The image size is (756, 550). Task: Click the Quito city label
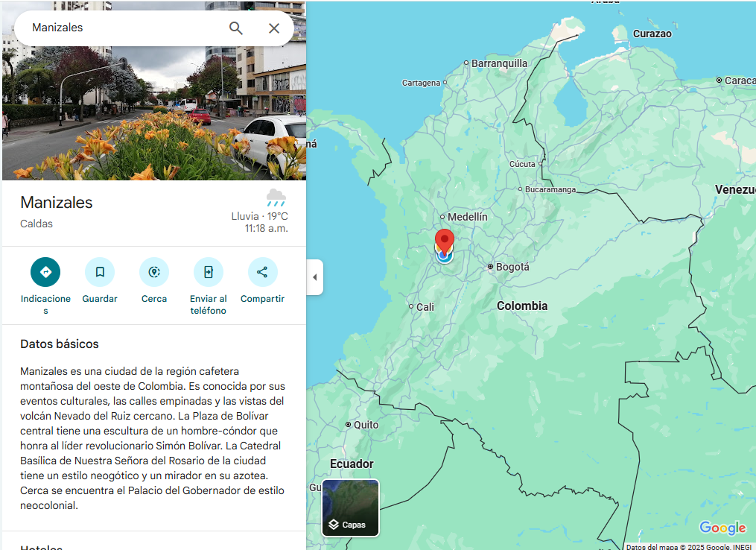(366, 425)
